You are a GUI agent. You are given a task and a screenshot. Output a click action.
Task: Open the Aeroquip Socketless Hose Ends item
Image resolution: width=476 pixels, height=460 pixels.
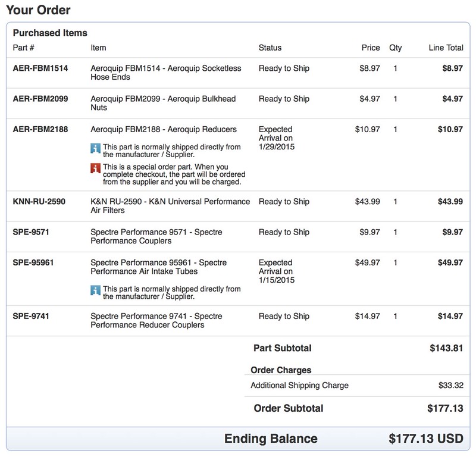click(x=165, y=73)
